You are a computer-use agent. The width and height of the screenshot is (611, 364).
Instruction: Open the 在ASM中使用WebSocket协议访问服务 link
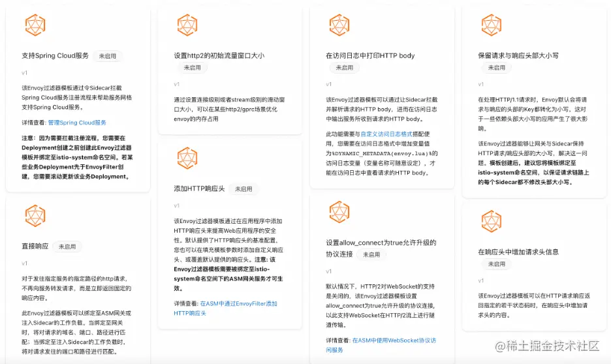(x=381, y=345)
